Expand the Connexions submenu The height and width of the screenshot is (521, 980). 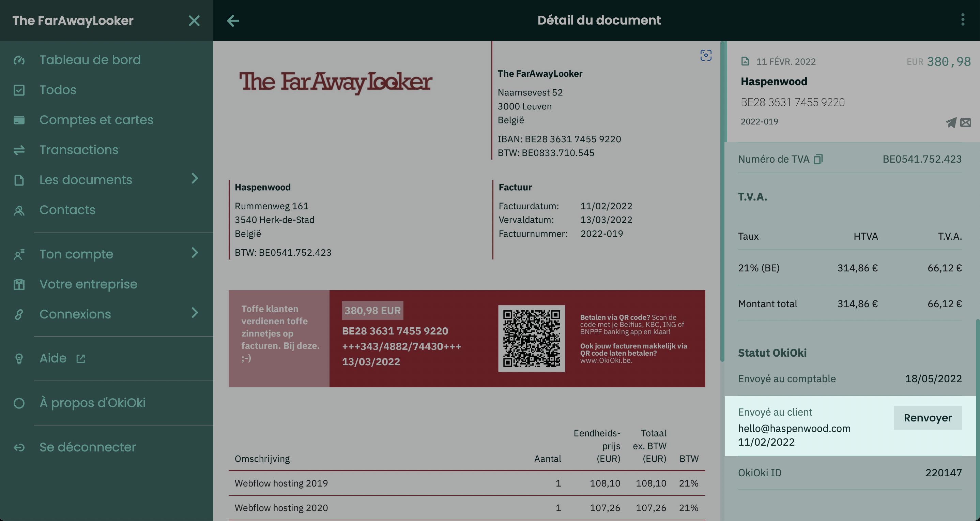coord(195,313)
